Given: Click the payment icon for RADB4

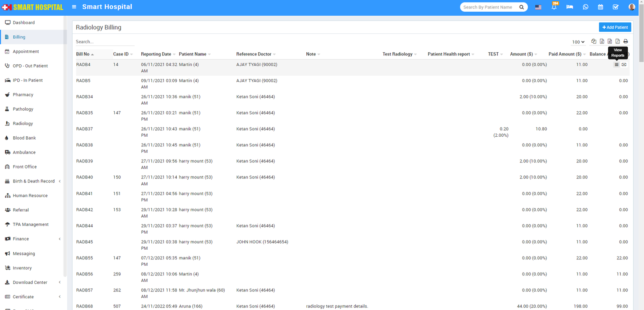Looking at the screenshot, I should [x=624, y=65].
